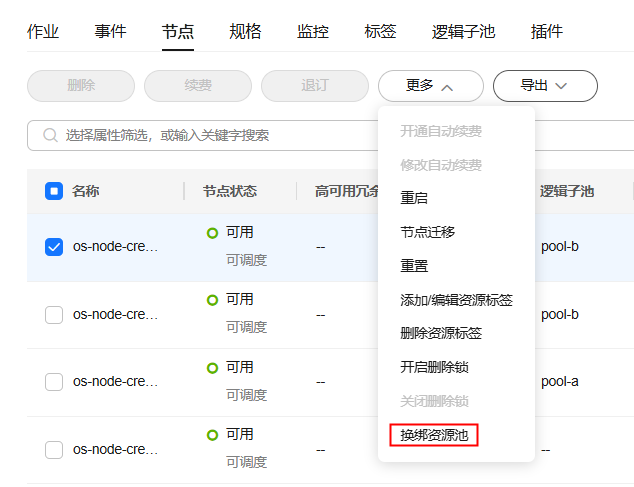
Task: Open the 标签 tab
Action: 380,32
